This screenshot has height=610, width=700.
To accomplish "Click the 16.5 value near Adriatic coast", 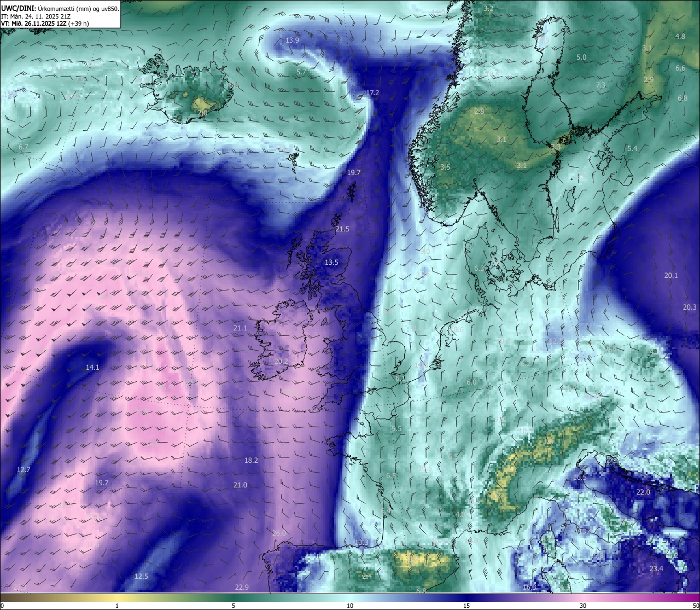I will [x=580, y=478].
